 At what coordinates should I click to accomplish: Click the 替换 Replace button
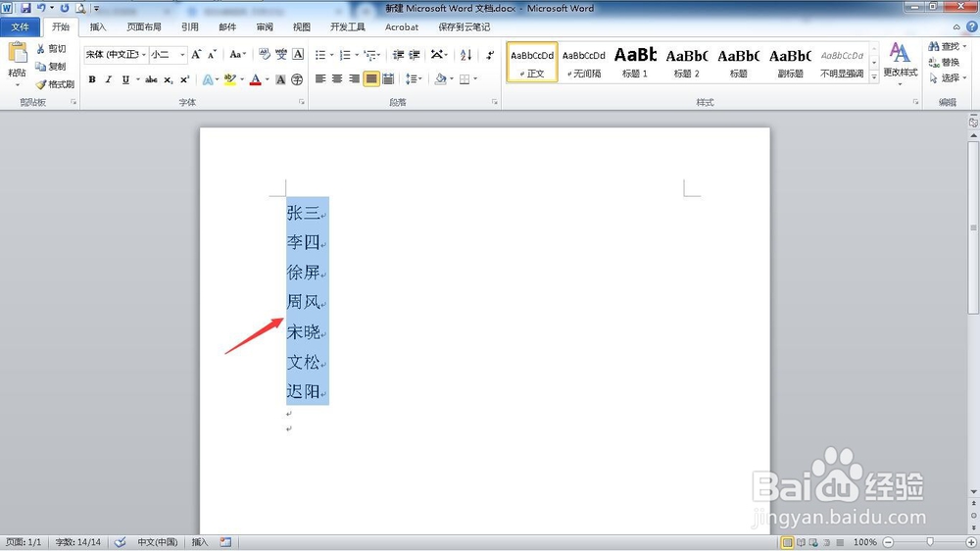point(945,62)
